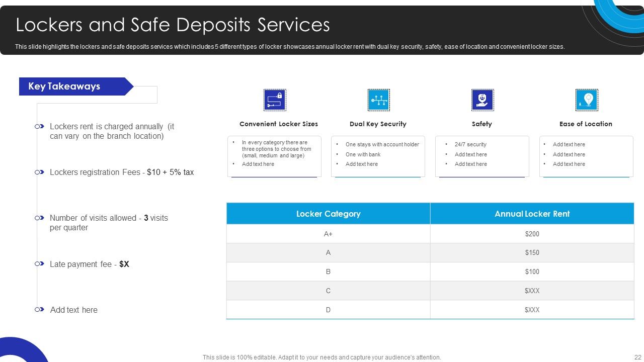Click the $200 rent cell
The width and height of the screenshot is (644, 362).
pos(532,234)
